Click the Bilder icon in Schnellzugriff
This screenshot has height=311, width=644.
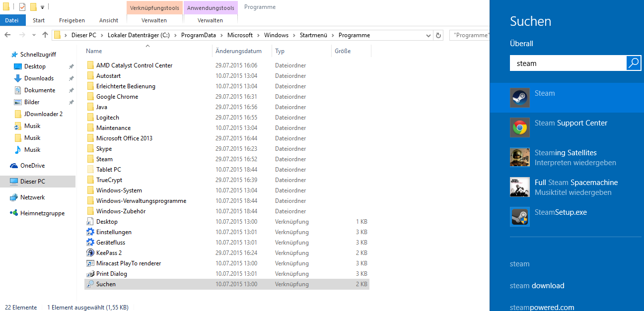18,102
